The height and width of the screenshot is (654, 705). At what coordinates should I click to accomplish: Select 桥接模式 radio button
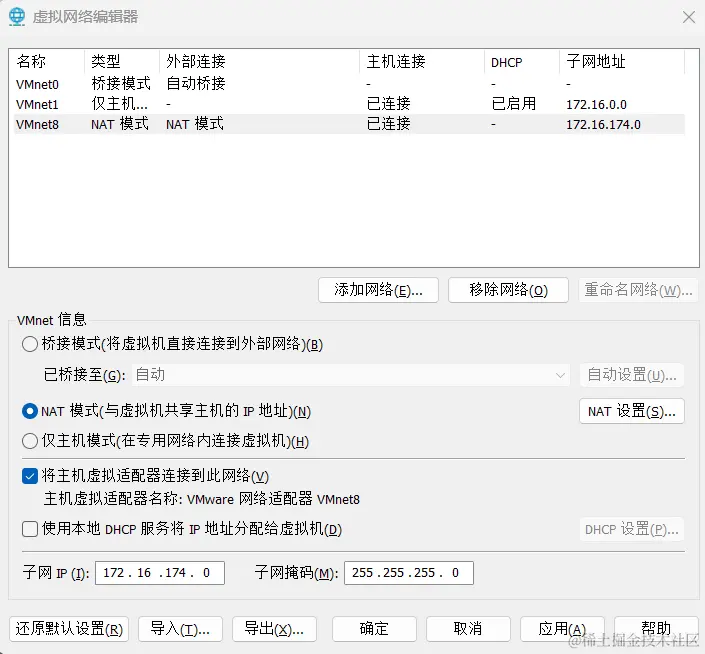coord(30,344)
